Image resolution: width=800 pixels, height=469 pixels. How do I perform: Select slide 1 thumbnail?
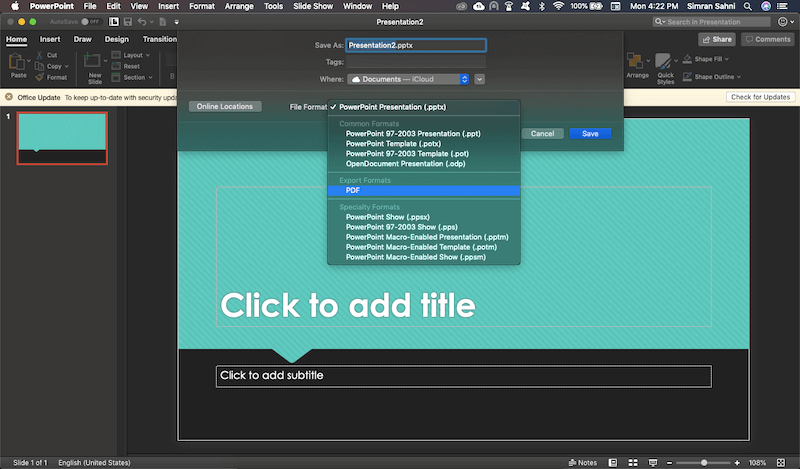point(62,138)
